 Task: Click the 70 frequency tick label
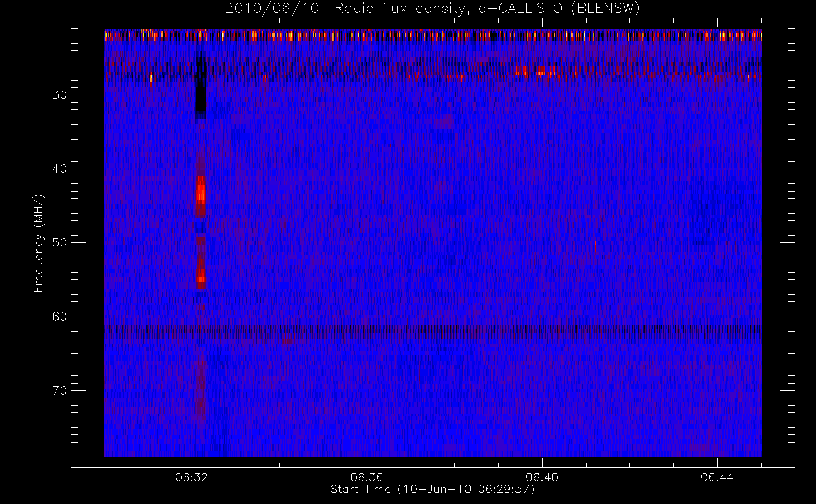click(60, 391)
